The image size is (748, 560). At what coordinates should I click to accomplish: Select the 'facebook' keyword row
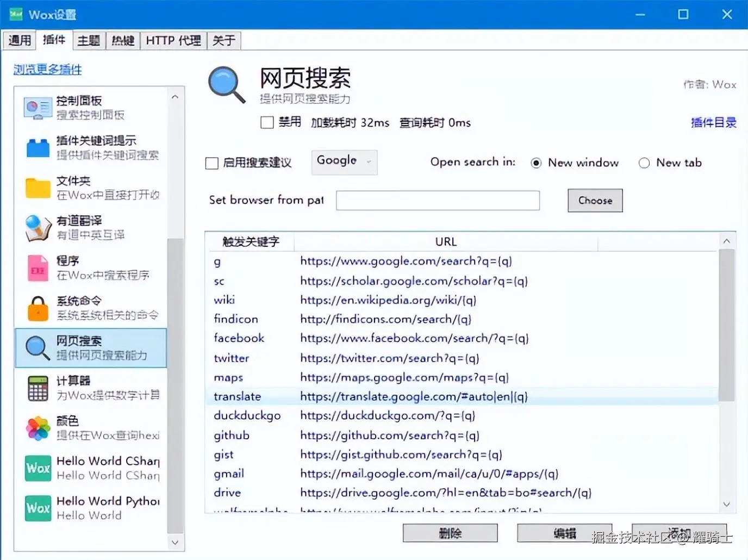pos(462,338)
